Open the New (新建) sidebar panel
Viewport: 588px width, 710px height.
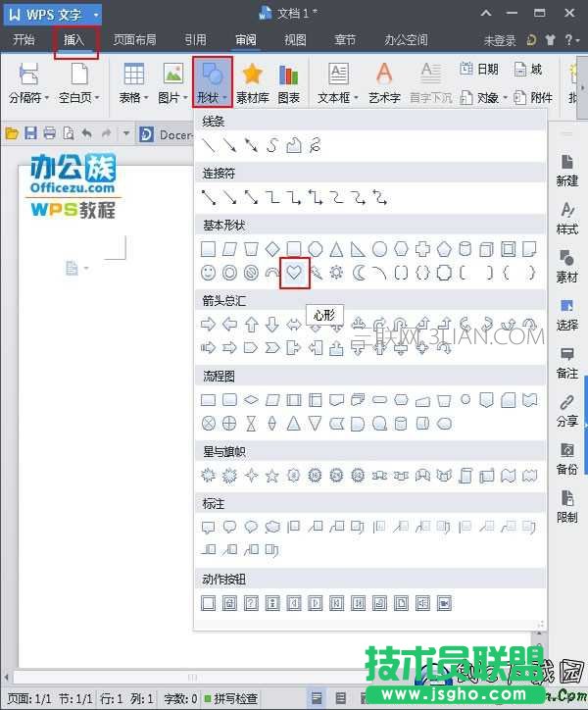point(566,171)
